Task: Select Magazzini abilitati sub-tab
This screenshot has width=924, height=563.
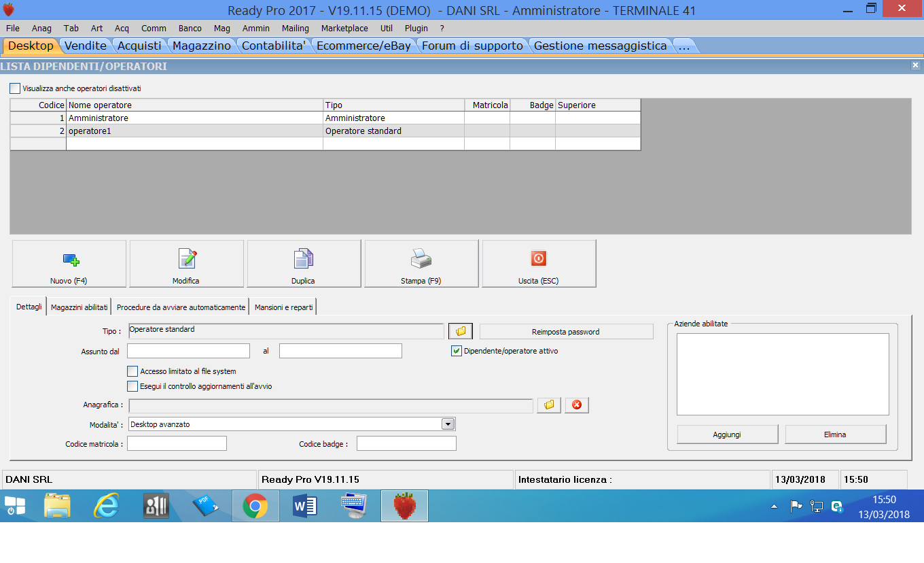Action: coord(79,307)
